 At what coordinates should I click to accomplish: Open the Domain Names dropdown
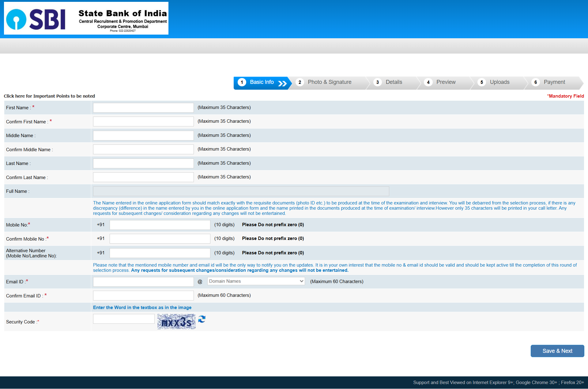(256, 281)
